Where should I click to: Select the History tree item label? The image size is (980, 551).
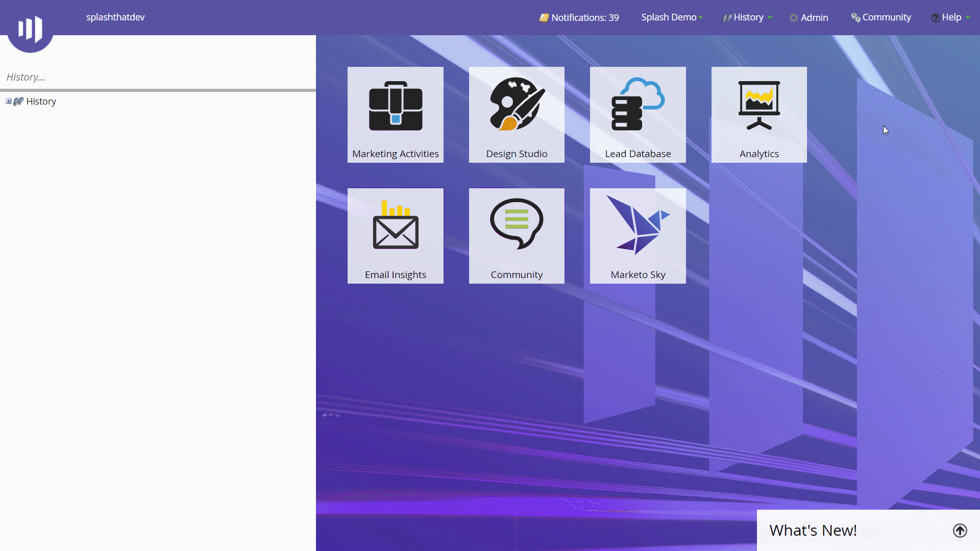coord(41,102)
